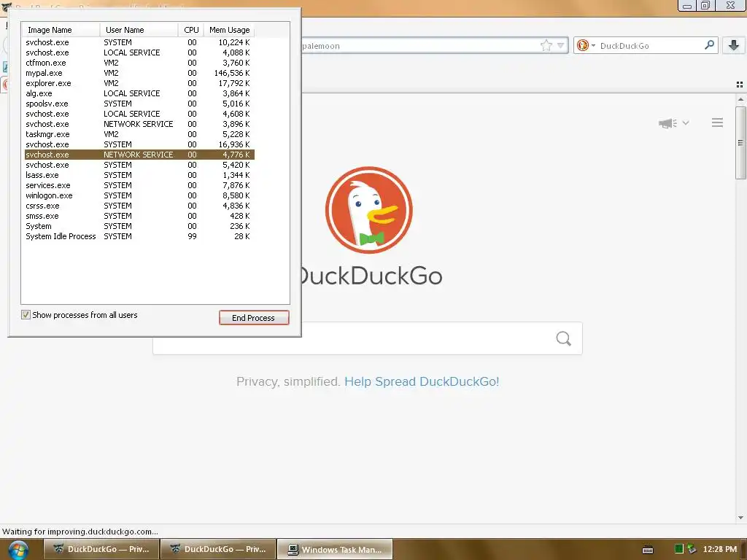
Task: Sort processes by Image Name column
Action: pos(61,29)
